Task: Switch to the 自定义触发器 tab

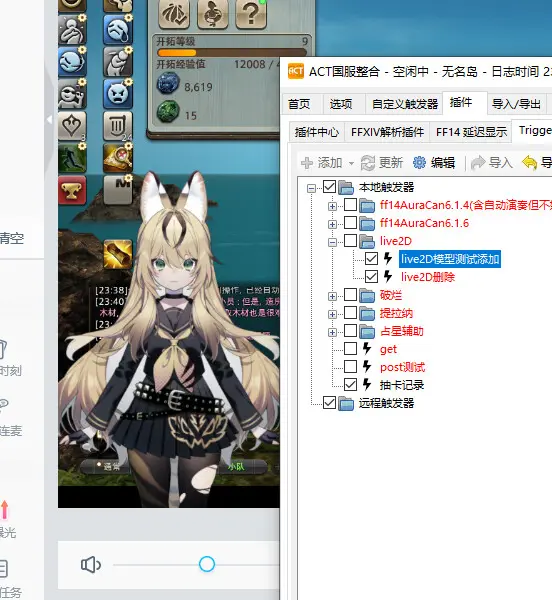Action: (405, 104)
